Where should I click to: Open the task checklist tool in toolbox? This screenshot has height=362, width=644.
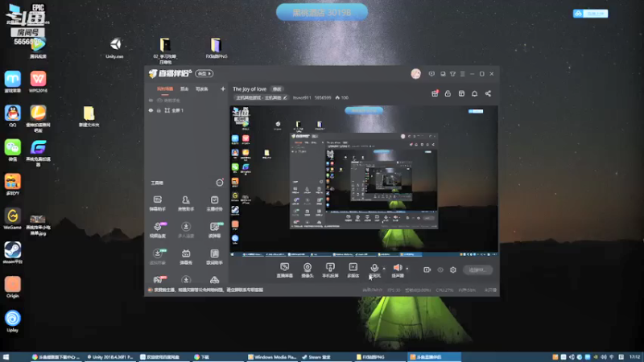(x=214, y=204)
